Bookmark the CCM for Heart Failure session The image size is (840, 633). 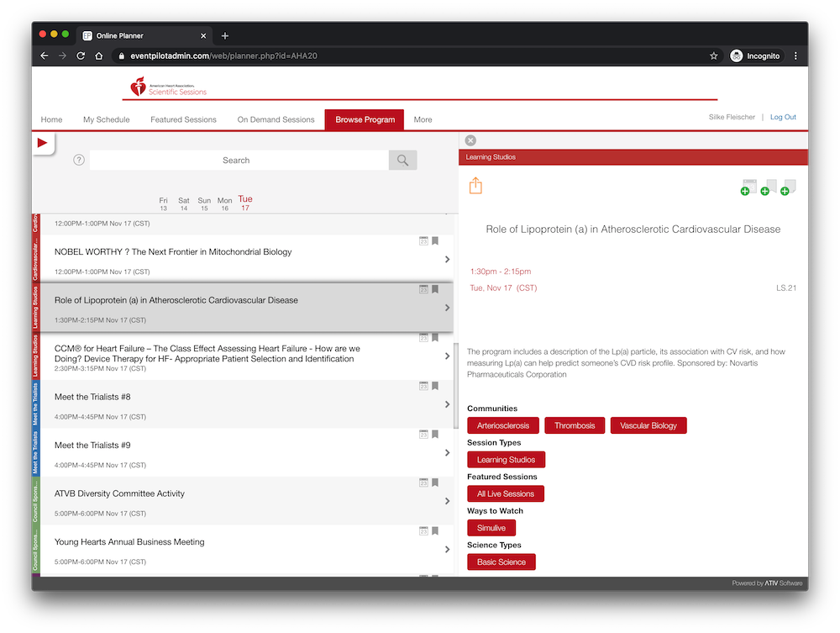[435, 338]
